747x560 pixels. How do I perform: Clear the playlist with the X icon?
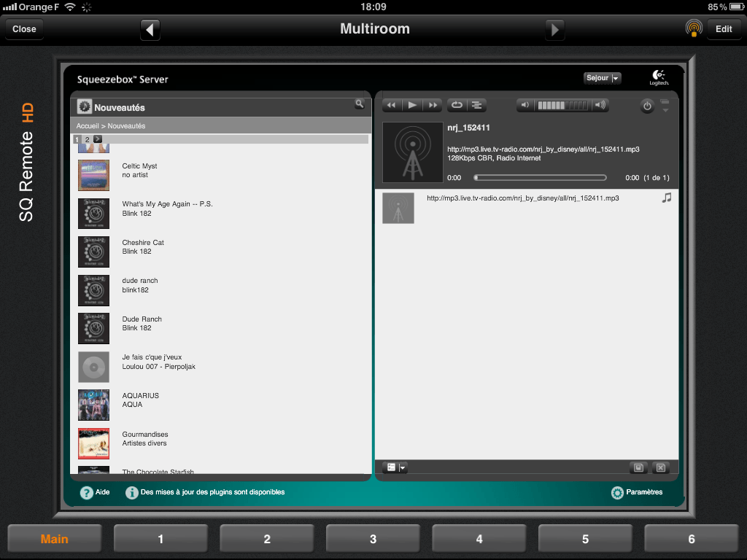tap(661, 467)
